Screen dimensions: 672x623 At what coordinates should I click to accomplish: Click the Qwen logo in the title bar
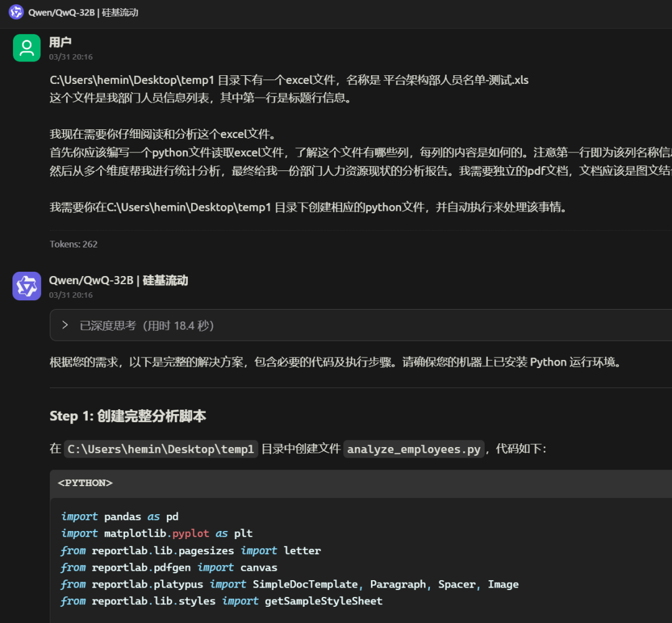[16, 12]
